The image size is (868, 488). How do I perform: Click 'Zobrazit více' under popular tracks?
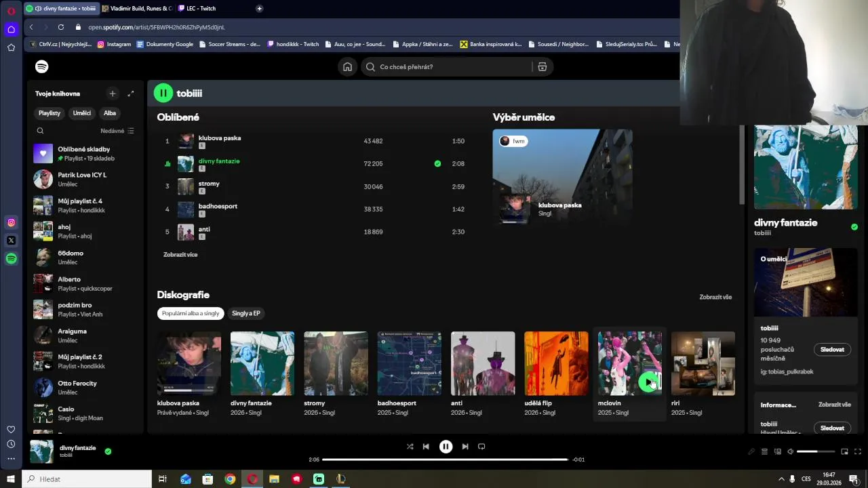click(x=180, y=255)
